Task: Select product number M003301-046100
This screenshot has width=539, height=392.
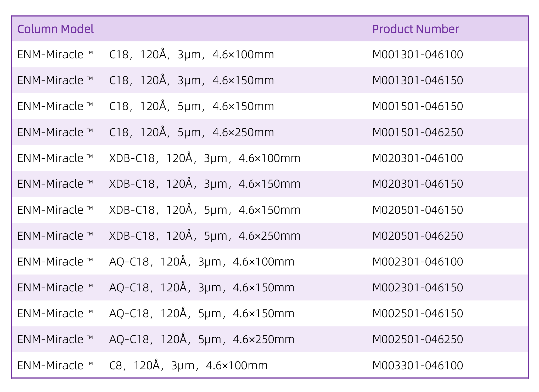Action: tap(418, 365)
